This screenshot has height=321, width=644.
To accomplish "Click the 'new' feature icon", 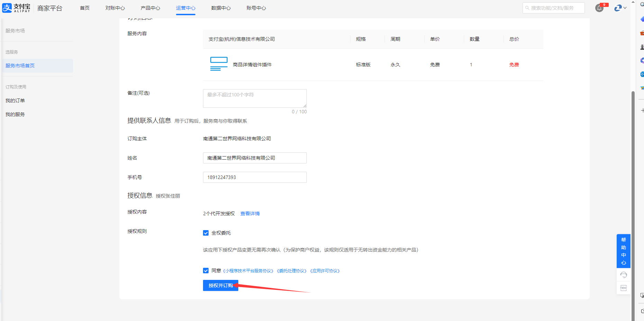I will click(x=623, y=288).
